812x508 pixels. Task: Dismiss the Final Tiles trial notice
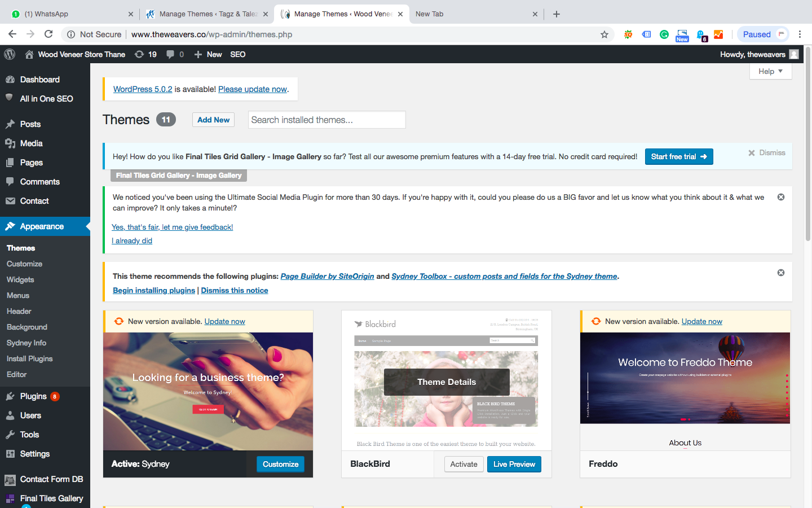pos(767,153)
